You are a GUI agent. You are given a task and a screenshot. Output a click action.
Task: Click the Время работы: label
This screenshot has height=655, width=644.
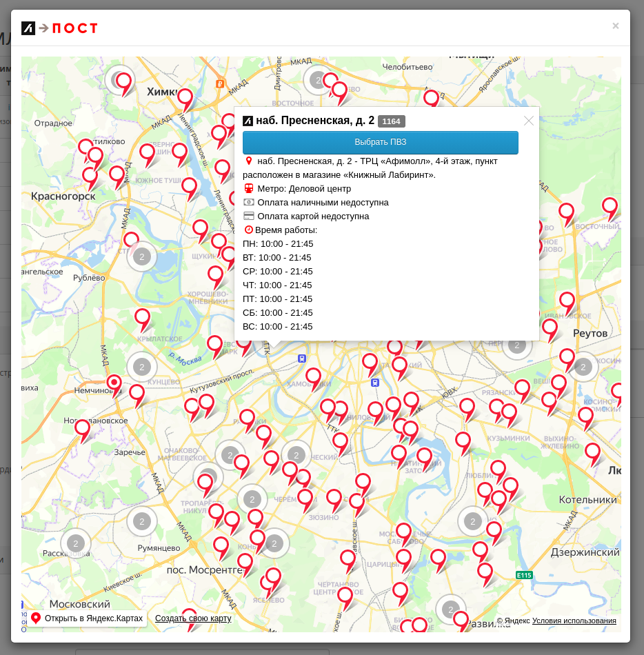pos(286,230)
